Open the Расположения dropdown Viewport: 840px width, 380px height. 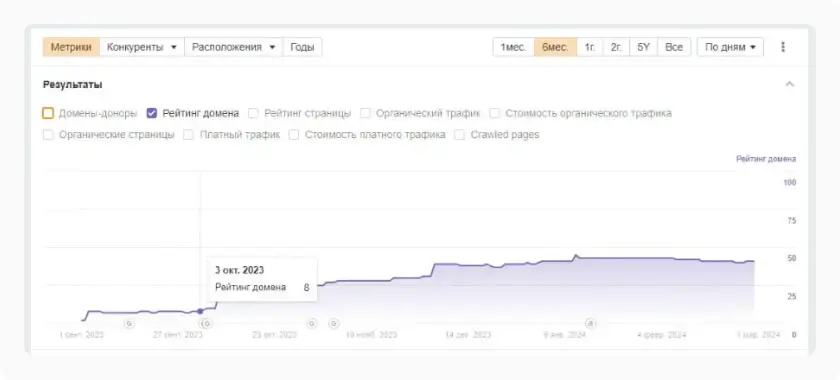234,47
